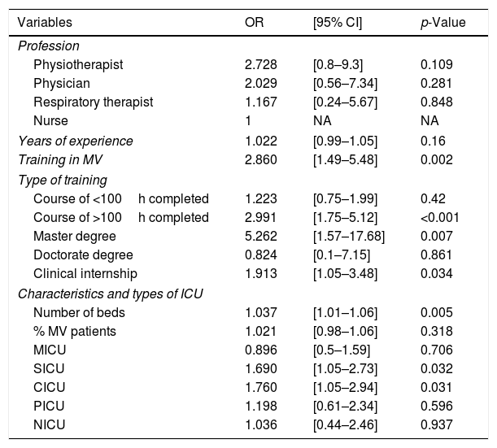497x448 pixels.
Task: Select the Years of experience row
Action: pos(76,141)
